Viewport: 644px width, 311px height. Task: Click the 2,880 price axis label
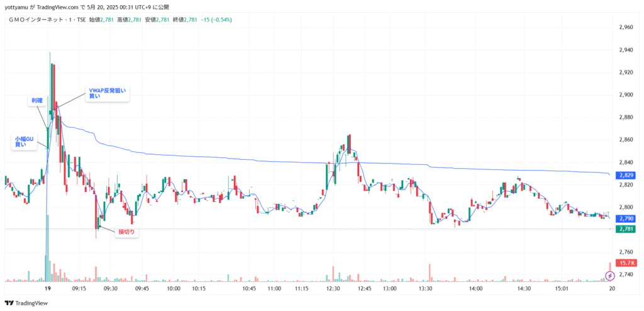click(x=626, y=118)
